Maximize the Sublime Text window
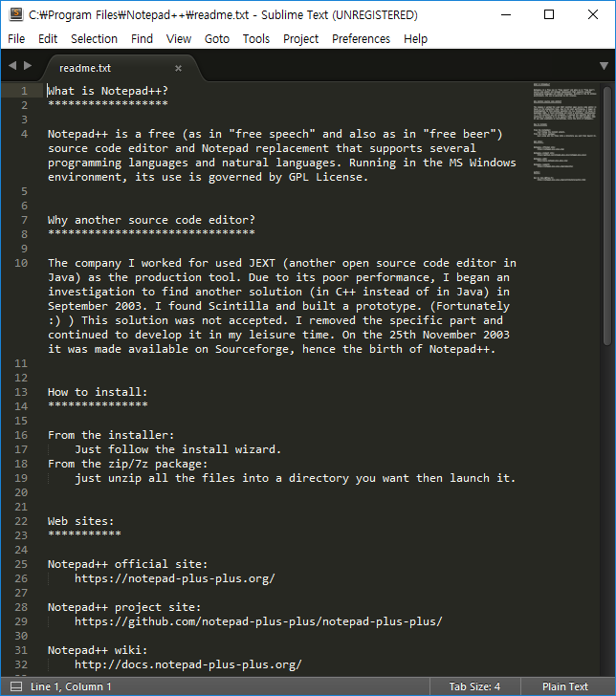The height and width of the screenshot is (696, 616). pos(549,14)
